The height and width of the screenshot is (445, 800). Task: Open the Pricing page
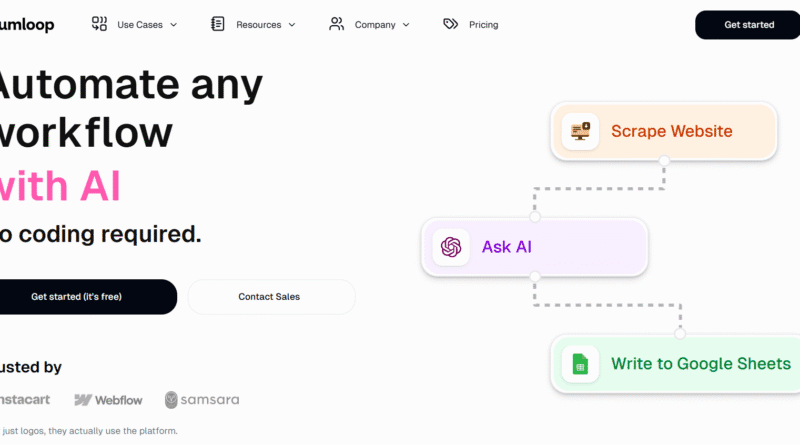coord(483,25)
